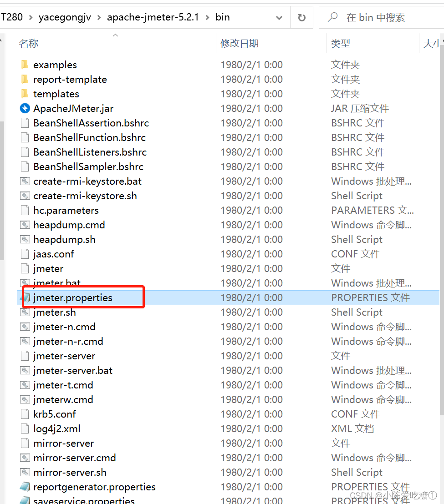The image size is (444, 504).
Task: Click the 文件夹 type of templates
Action: (345, 94)
